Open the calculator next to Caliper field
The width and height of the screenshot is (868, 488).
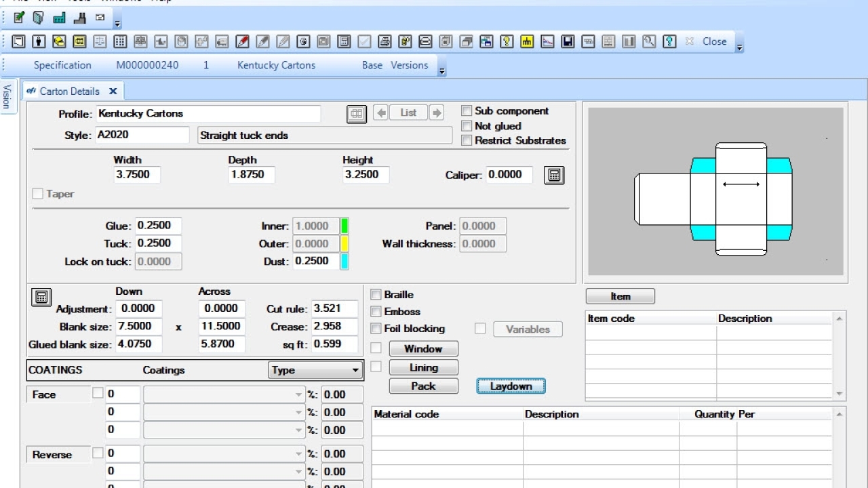[554, 175]
